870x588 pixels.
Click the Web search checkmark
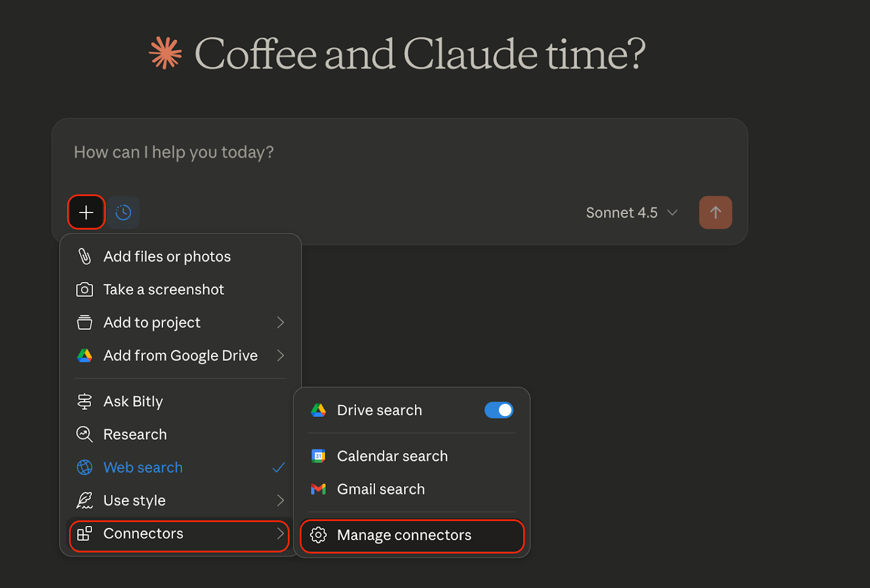tap(278, 467)
